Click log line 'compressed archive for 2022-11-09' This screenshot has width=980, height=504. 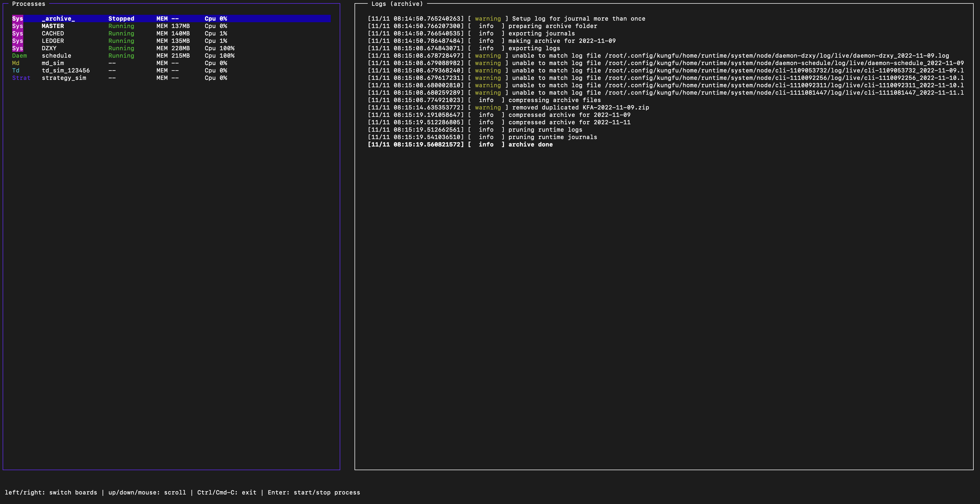click(499, 115)
